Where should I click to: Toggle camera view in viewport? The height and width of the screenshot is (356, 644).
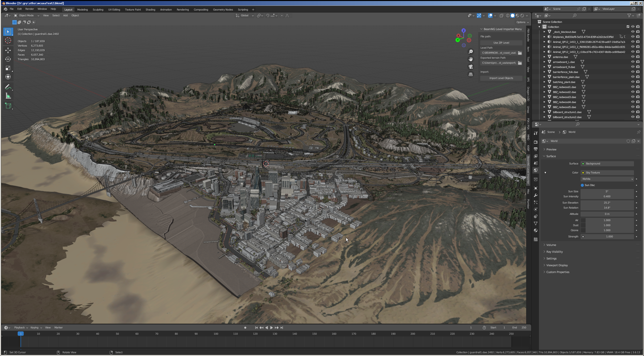pos(471,67)
